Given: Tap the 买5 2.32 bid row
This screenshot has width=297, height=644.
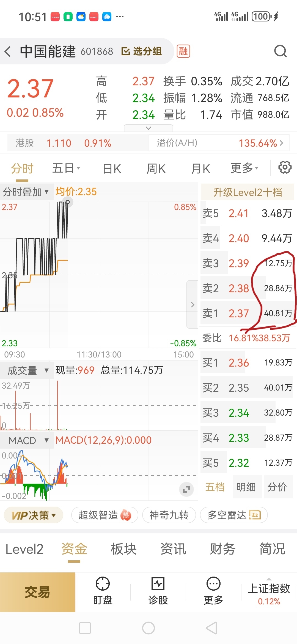Looking at the screenshot, I should tap(248, 463).
